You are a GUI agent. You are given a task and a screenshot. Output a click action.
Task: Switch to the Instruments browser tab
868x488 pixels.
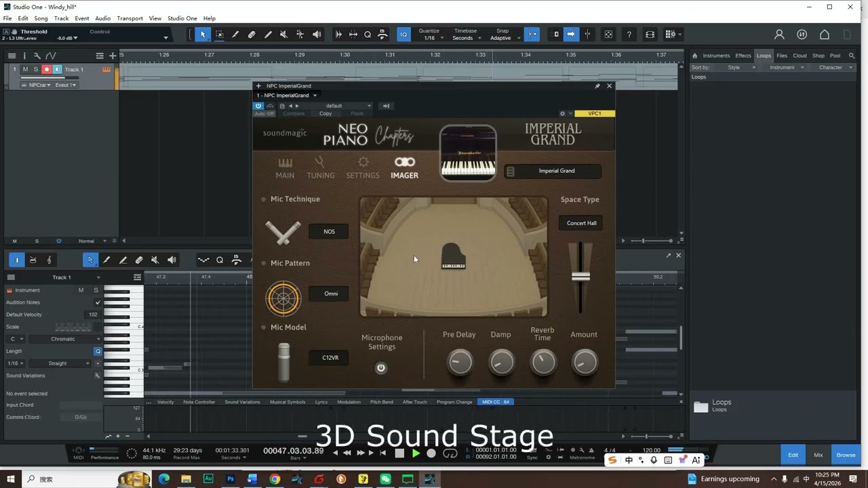[716, 56]
